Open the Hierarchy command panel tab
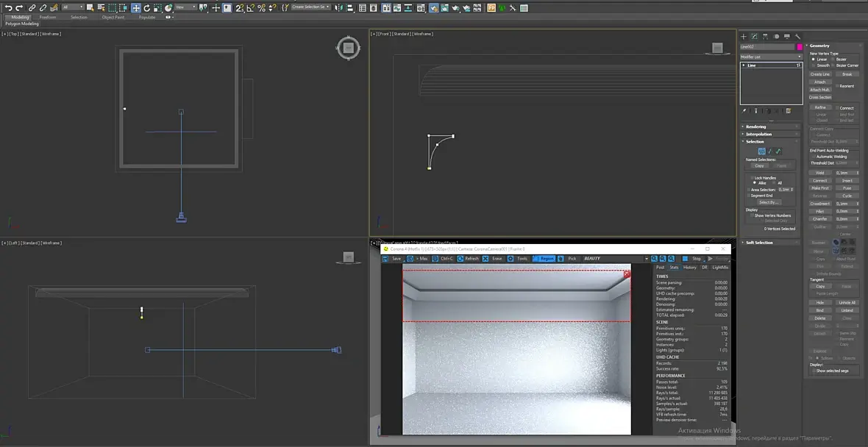868x447 pixels. [x=765, y=37]
